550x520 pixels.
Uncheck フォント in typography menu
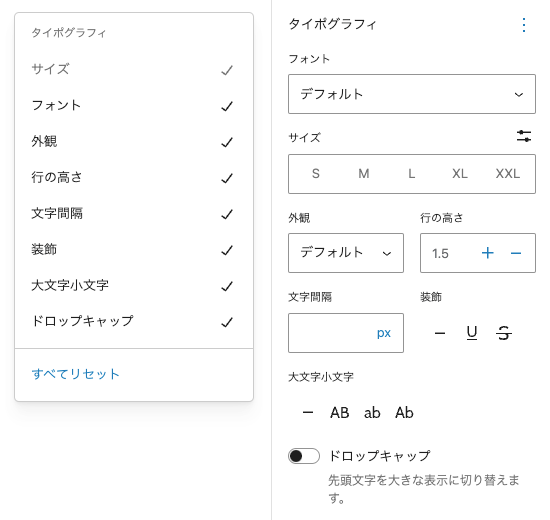134,106
